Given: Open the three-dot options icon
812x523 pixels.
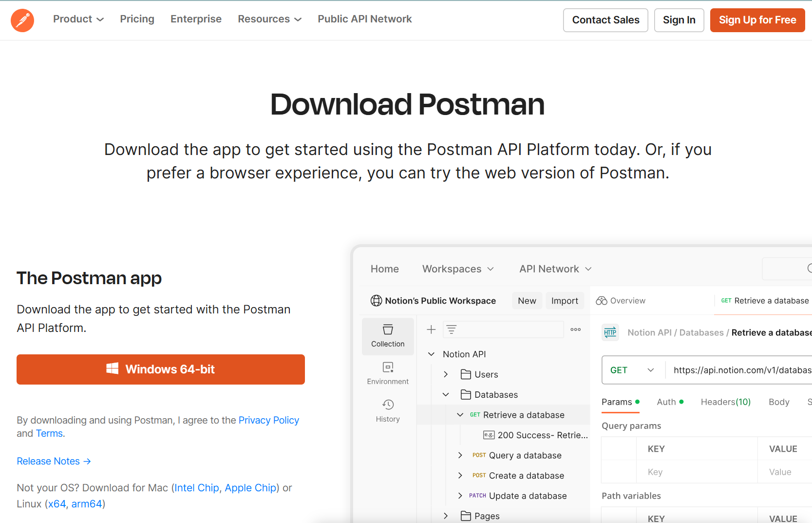Looking at the screenshot, I should [576, 329].
